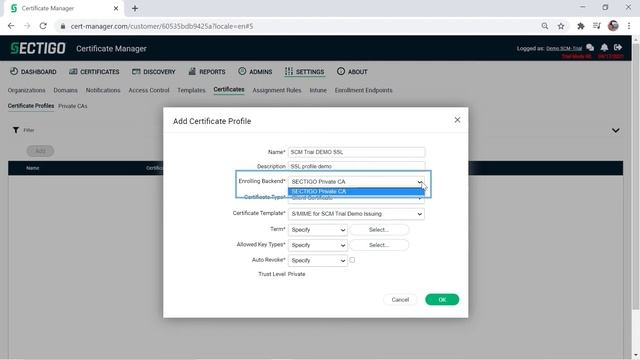Click browser back arrow
Image resolution: width=640 pixels, height=360 pixels.
pos(11,26)
